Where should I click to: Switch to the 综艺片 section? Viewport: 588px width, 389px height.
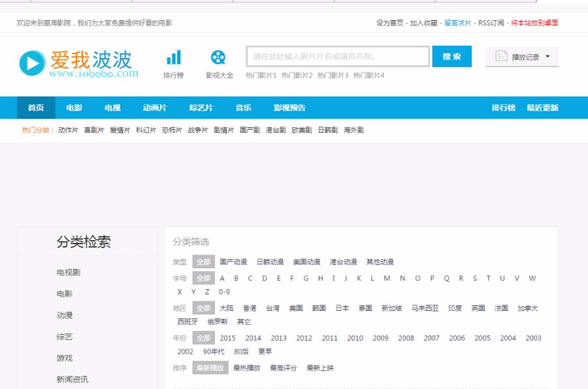click(x=201, y=108)
